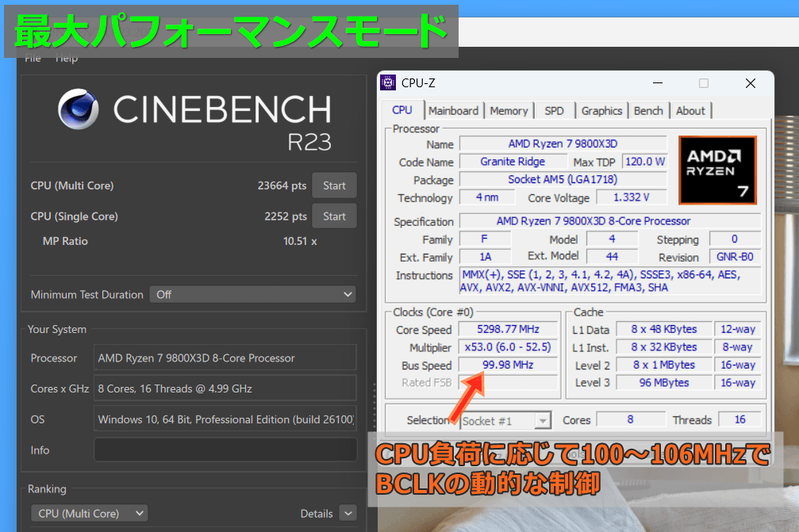Go to the Graphics tab
The height and width of the screenshot is (532, 799).
pyautogui.click(x=601, y=111)
